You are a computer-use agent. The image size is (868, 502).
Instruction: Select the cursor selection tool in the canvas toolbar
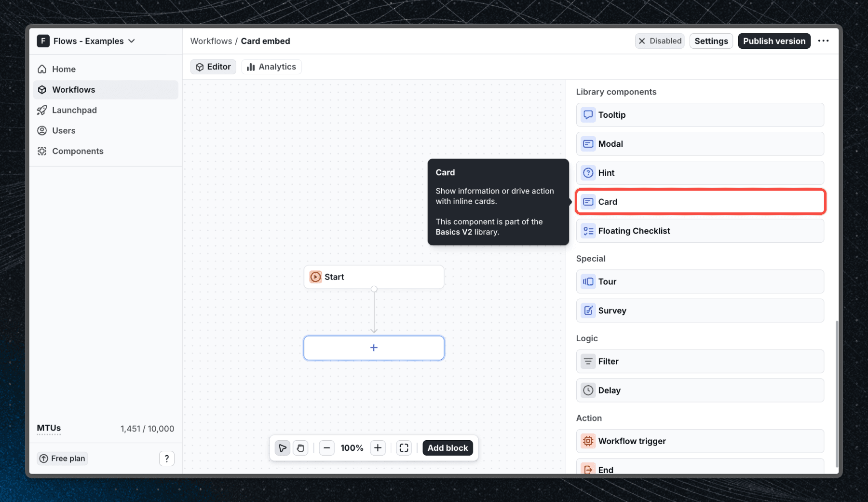pyautogui.click(x=283, y=448)
